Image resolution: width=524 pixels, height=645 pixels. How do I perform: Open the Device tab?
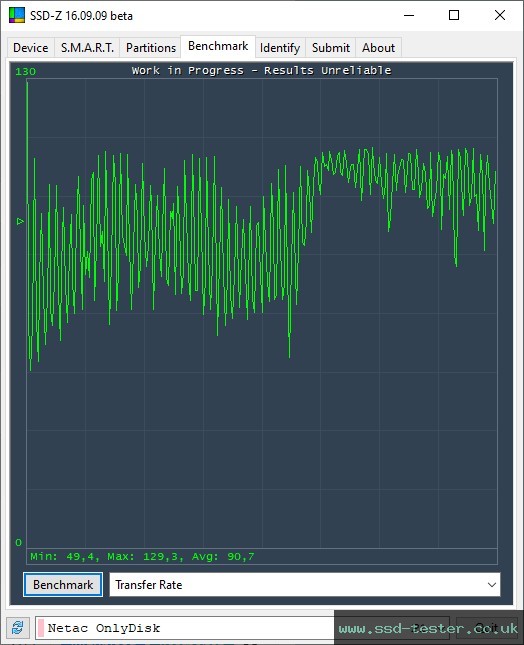tap(31, 48)
